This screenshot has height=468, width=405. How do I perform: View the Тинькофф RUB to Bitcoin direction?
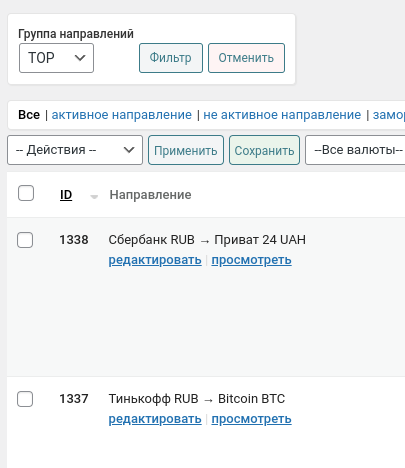pos(252,419)
